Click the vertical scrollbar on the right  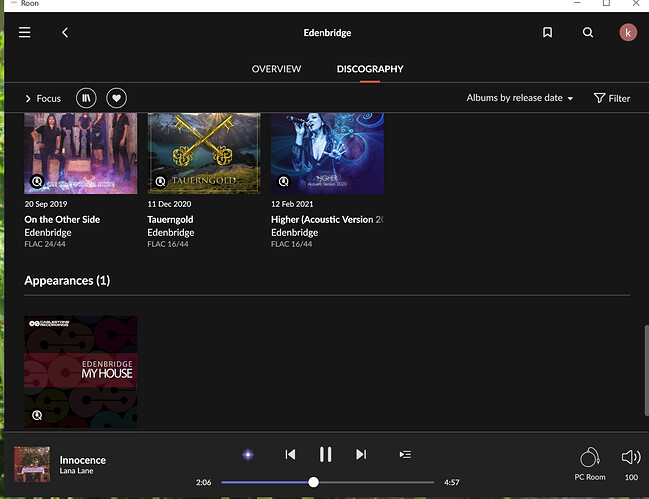[x=646, y=370]
